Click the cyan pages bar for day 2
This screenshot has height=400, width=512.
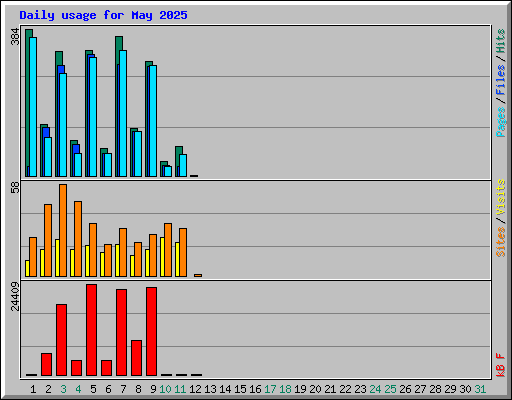(x=48, y=157)
